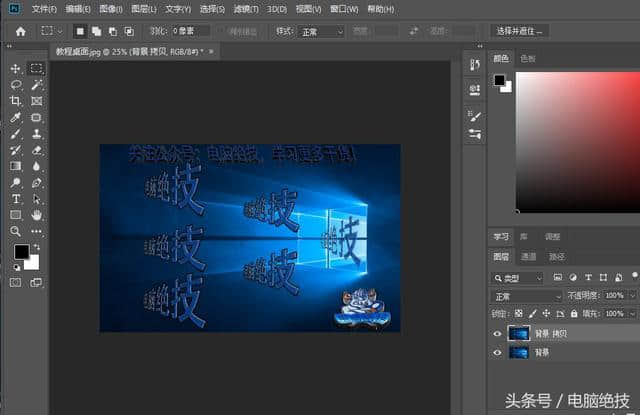This screenshot has width=640, height=415.
Task: Choose Intersect with Selection mode
Action: [129, 31]
